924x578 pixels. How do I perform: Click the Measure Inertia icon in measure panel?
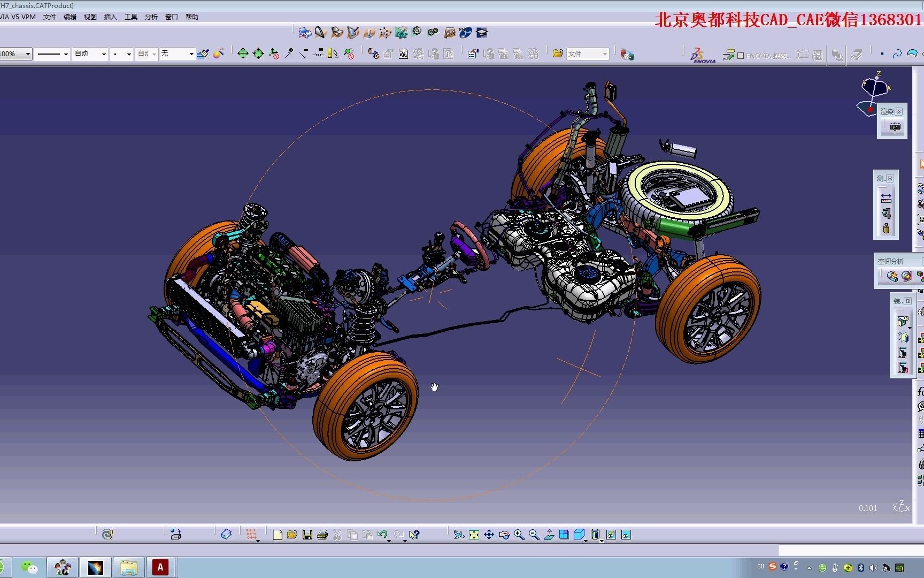click(886, 229)
